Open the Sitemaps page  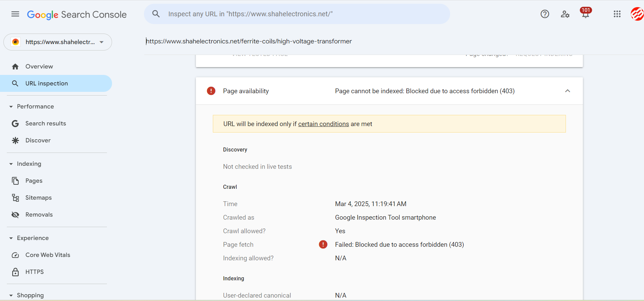[x=38, y=198]
